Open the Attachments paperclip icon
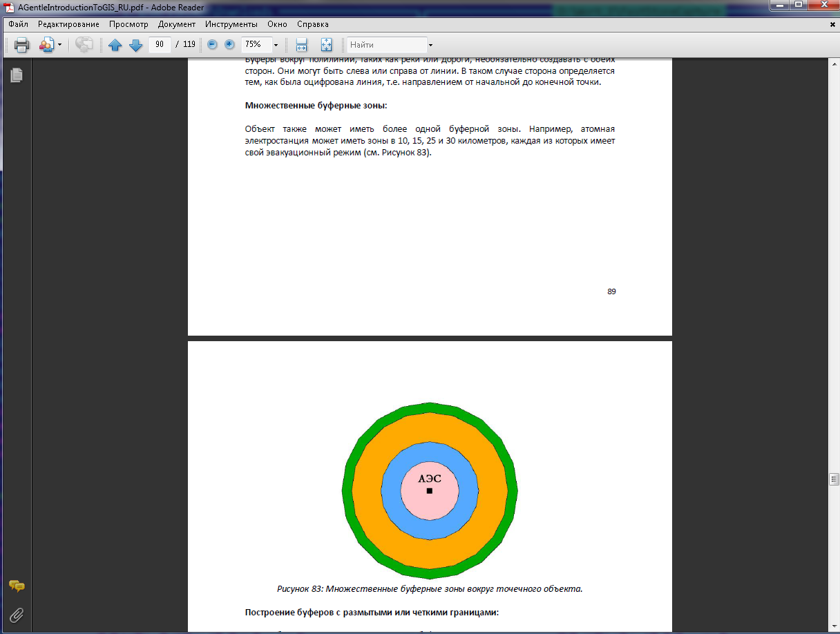840x634 pixels. [x=17, y=614]
